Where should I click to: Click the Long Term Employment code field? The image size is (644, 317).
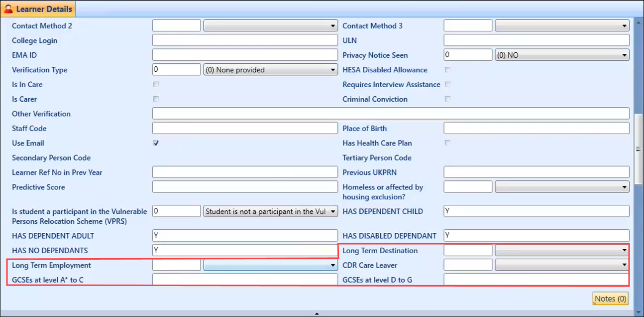[x=177, y=265]
